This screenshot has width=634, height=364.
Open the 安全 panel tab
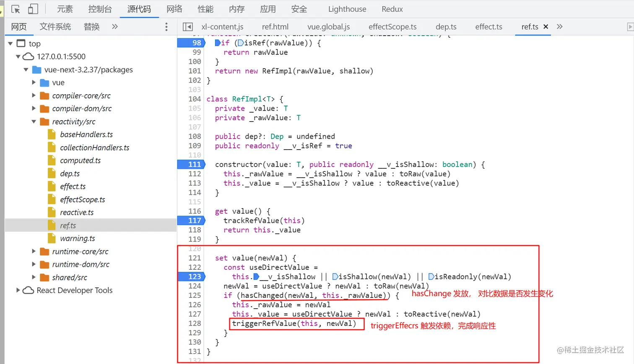point(299,9)
